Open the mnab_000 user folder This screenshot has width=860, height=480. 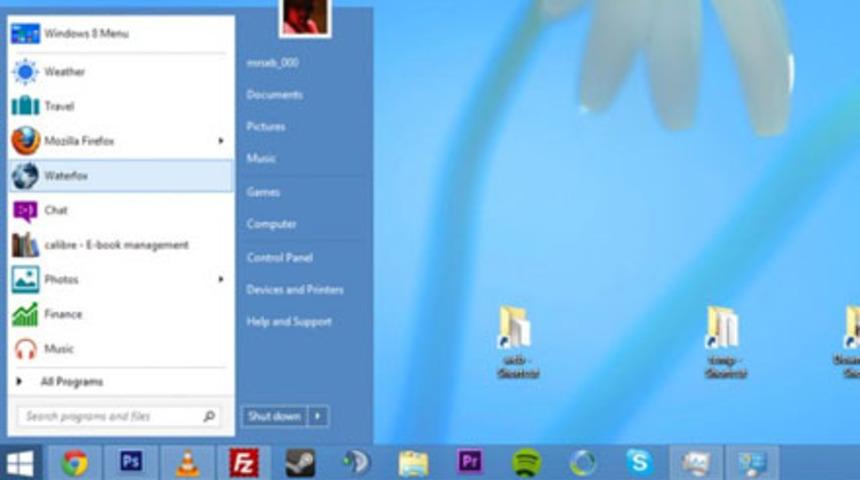273,63
